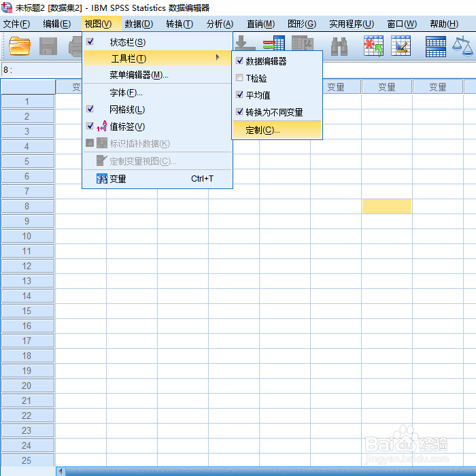Open the 转换(T) menu
This screenshot has width=476, height=476.
[180, 24]
